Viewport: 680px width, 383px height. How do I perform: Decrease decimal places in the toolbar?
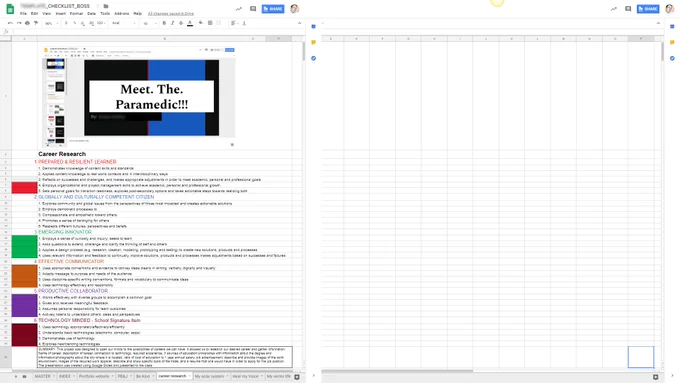pos(83,23)
